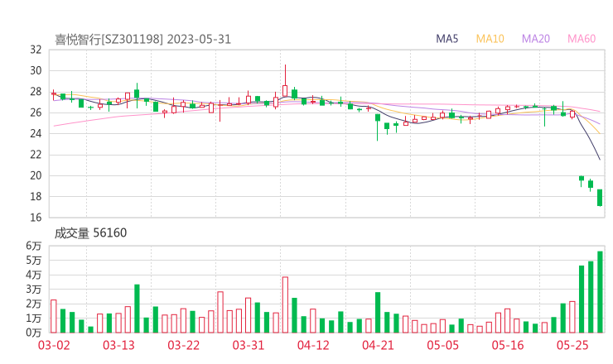Image resolution: width=613 pixels, height=364 pixels.
Task: Click the 05-25 date label
Action: pyautogui.click(x=572, y=345)
